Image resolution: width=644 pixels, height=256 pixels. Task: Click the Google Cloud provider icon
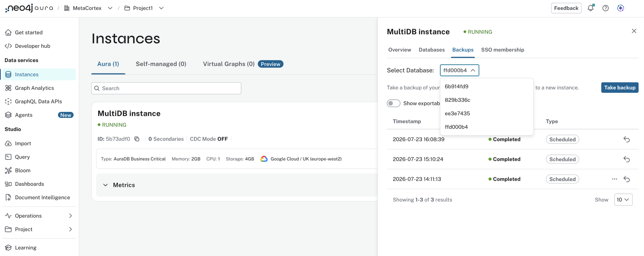pyautogui.click(x=264, y=159)
